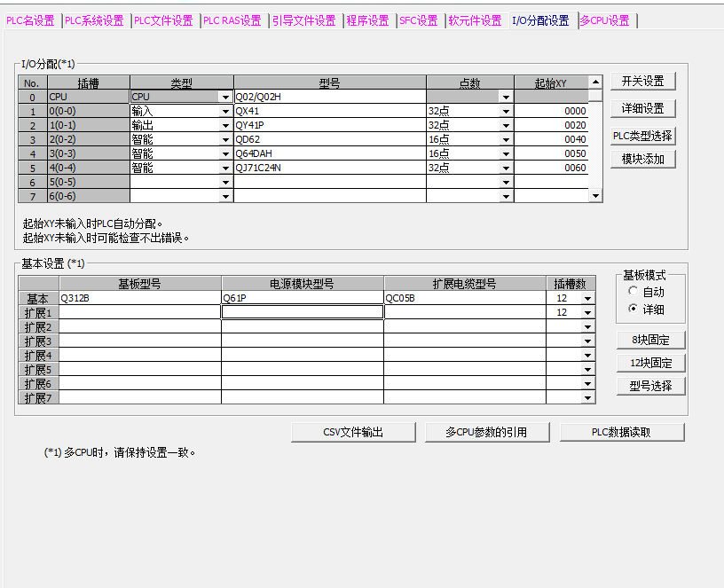Select 详细 base mode radio button
The image size is (724, 588).
pyautogui.click(x=633, y=309)
